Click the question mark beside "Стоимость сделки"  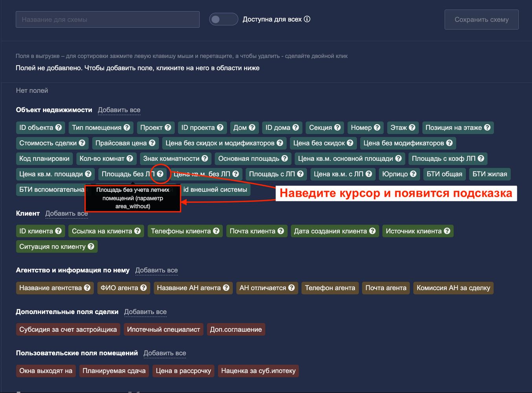[x=82, y=143]
